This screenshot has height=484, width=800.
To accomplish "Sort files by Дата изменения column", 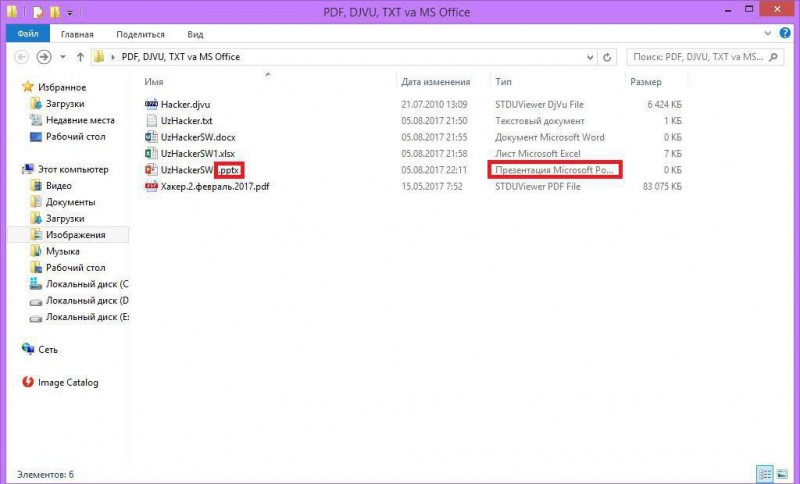I will click(x=435, y=82).
